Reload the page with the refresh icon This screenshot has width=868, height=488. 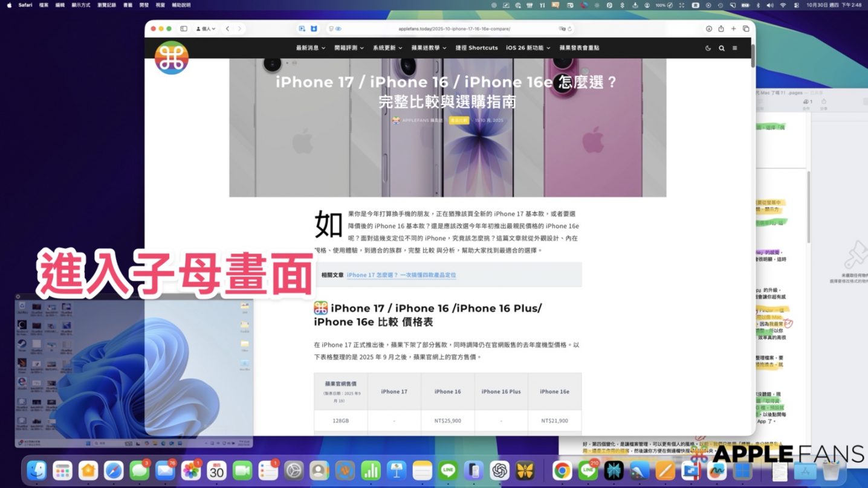coord(570,28)
